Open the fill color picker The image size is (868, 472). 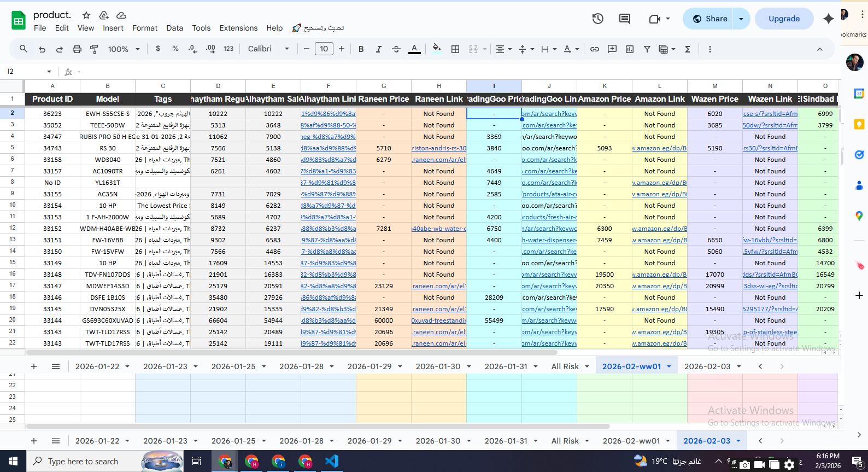tap(436, 49)
